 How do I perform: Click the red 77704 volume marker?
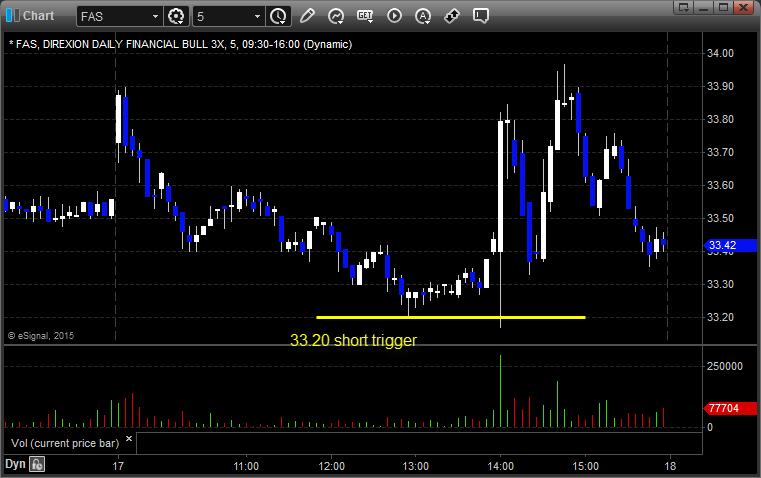(x=730, y=408)
